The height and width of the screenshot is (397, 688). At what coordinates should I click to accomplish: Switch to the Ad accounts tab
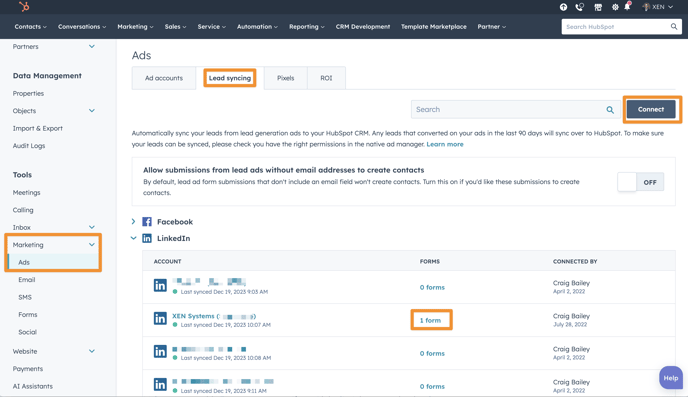click(x=164, y=78)
